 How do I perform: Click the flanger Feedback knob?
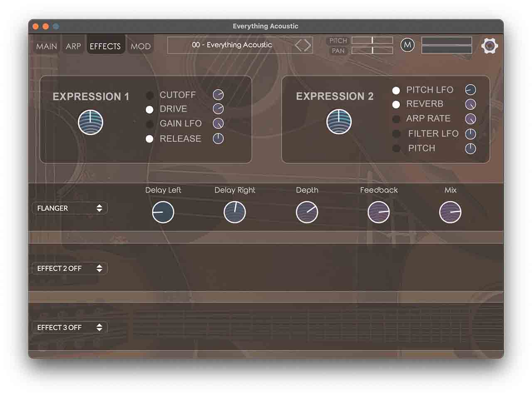(x=379, y=212)
